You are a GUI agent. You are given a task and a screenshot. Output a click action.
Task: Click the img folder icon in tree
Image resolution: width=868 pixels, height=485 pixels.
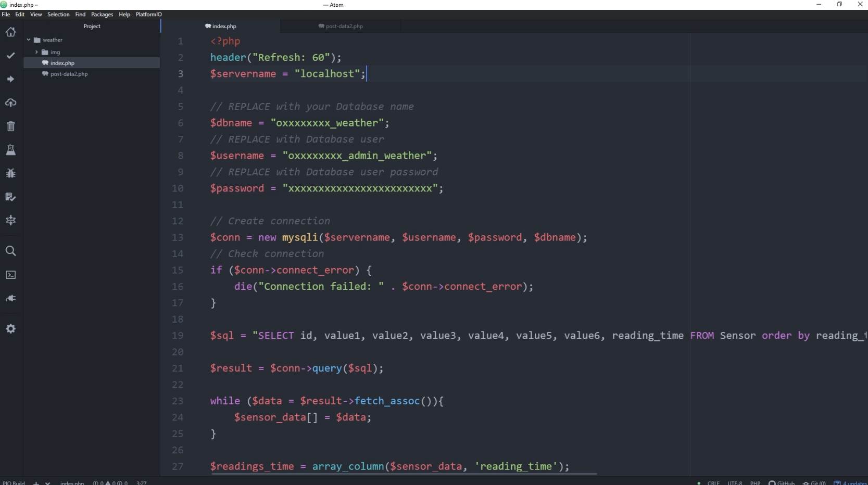pyautogui.click(x=45, y=52)
